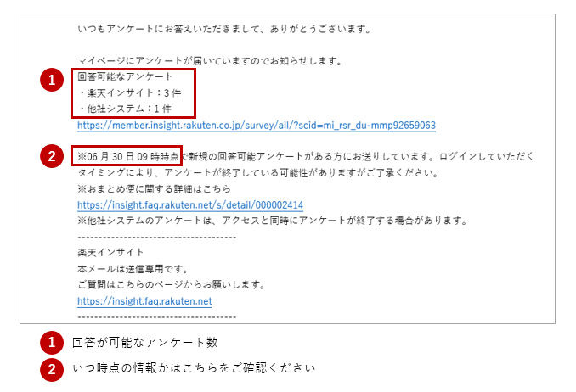
Task: Open the insight.faq.rakuten.net detail 000002414 link
Action: pyautogui.click(x=190, y=204)
